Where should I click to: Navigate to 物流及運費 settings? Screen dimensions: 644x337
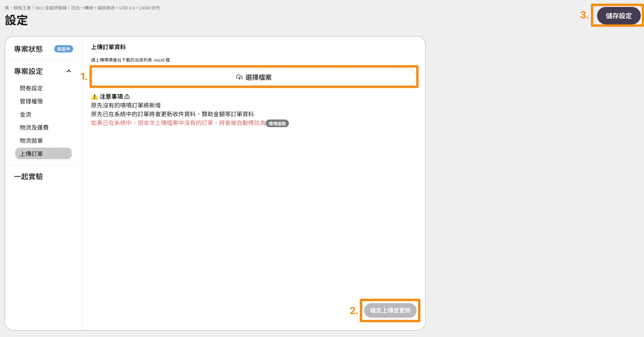click(x=34, y=128)
